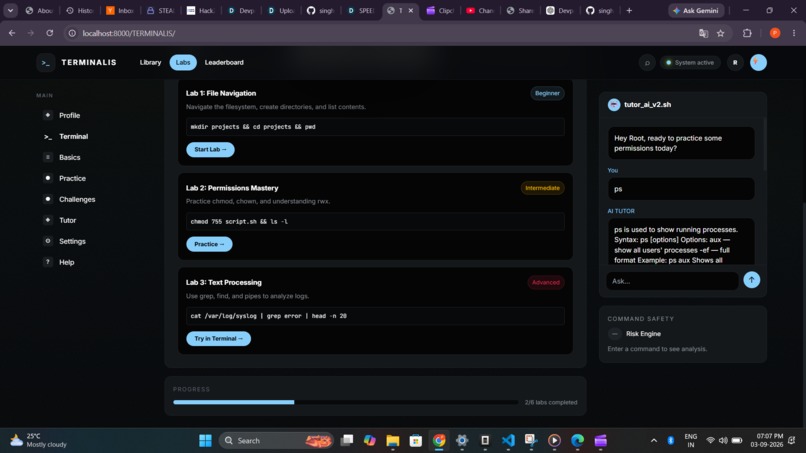This screenshot has height=453, width=806.
Task: Switch to the Library tab
Action: pyautogui.click(x=150, y=63)
